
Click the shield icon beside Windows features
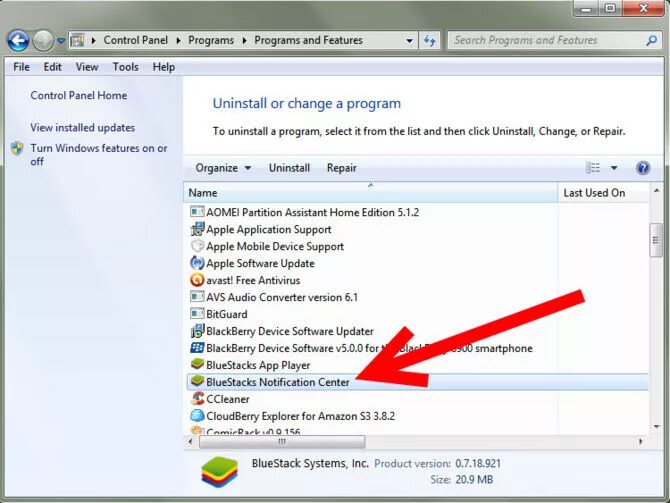pos(17,148)
